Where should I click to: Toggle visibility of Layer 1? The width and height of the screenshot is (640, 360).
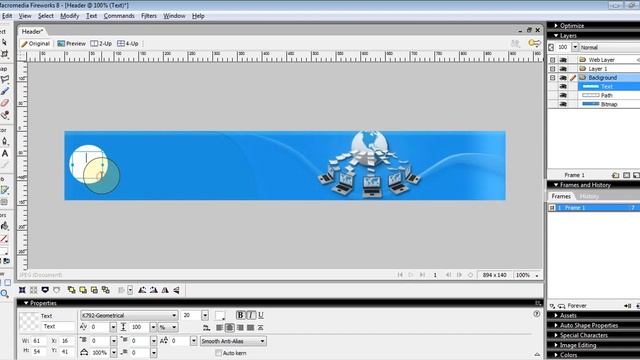click(x=563, y=69)
